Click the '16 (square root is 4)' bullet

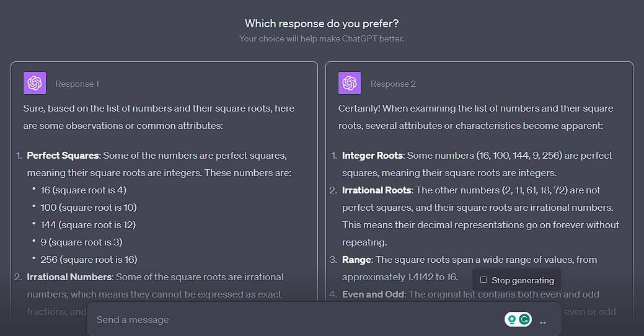tap(84, 190)
